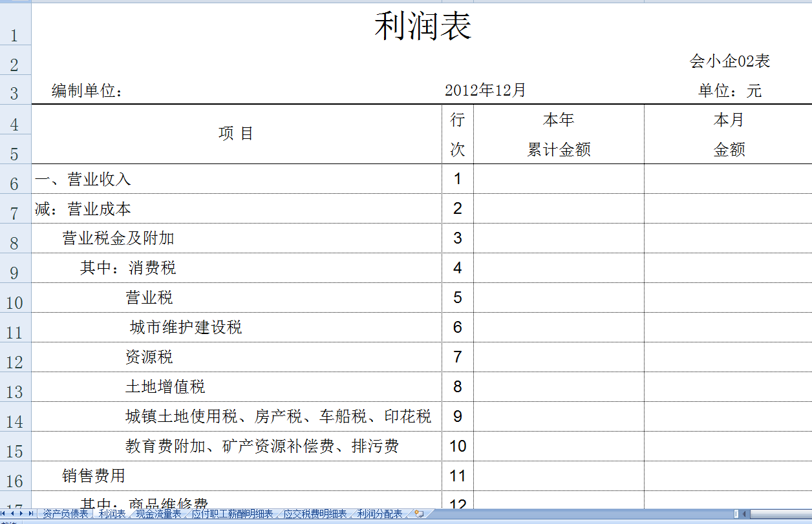Viewport: 812px width, 524px height.
Task: Select the 城市维护建设税 cell
Action: (x=237, y=328)
